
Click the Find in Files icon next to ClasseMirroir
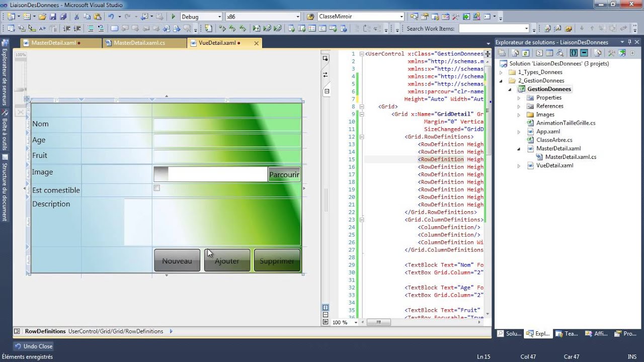pos(310,17)
